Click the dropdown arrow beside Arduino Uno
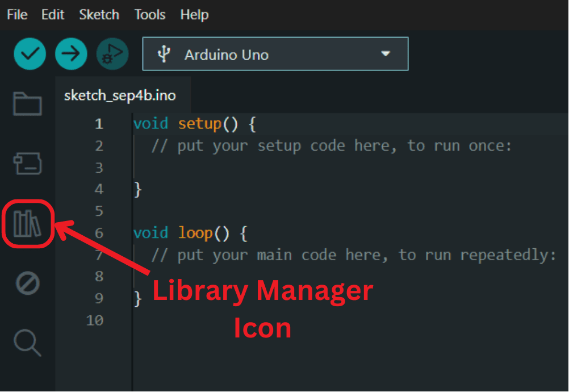This screenshot has width=569, height=392. (386, 54)
